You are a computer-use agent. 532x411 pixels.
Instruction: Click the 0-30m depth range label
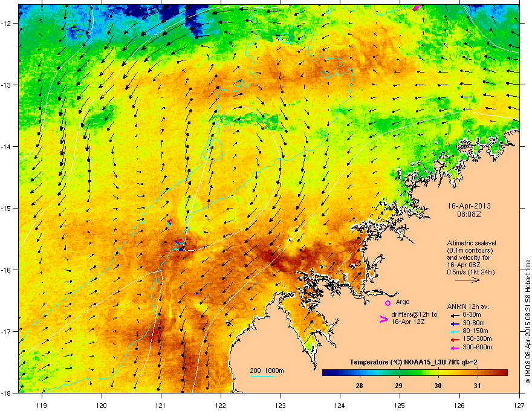472,315
